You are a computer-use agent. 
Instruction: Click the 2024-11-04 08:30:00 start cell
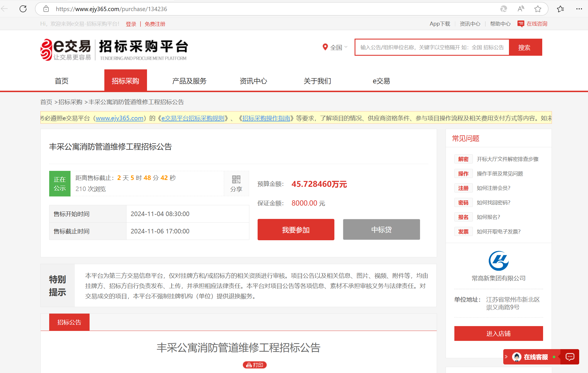(x=188, y=214)
